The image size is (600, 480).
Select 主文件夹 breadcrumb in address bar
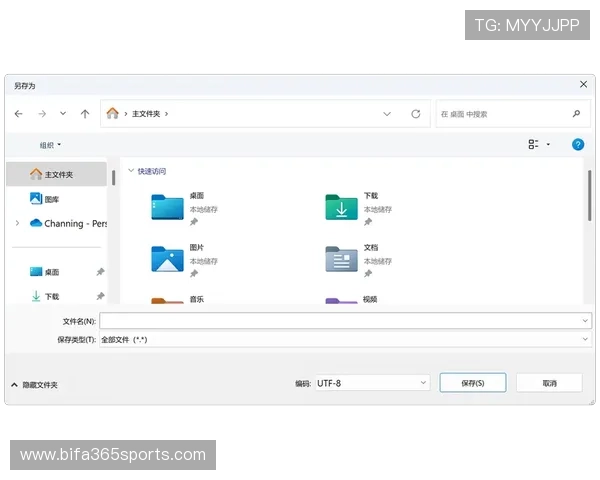coord(146,114)
